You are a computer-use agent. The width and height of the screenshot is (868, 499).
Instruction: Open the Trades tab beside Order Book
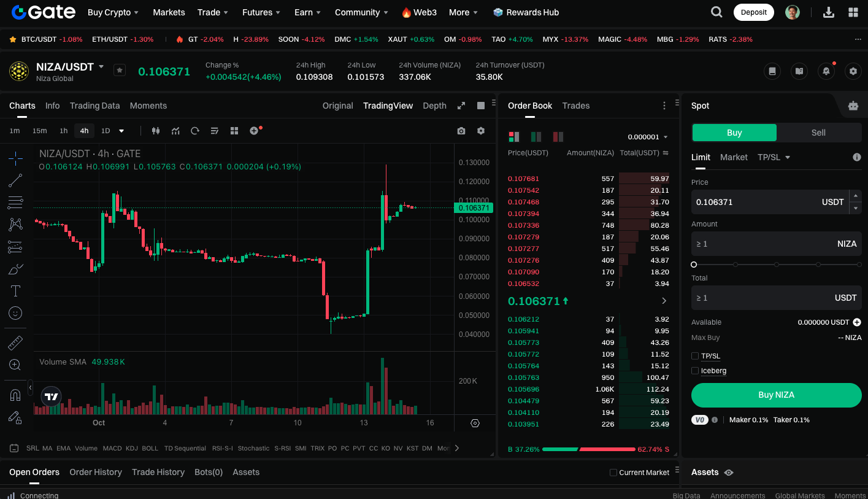576,106
